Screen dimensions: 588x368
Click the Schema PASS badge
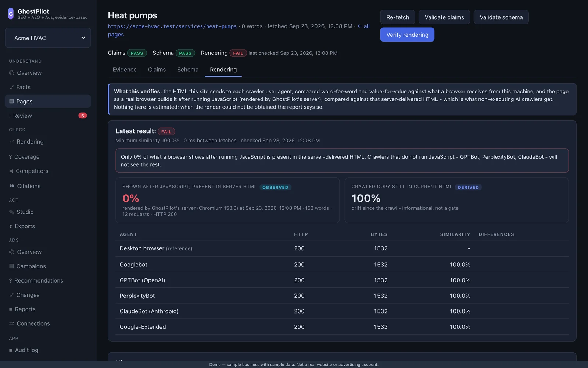coord(185,53)
